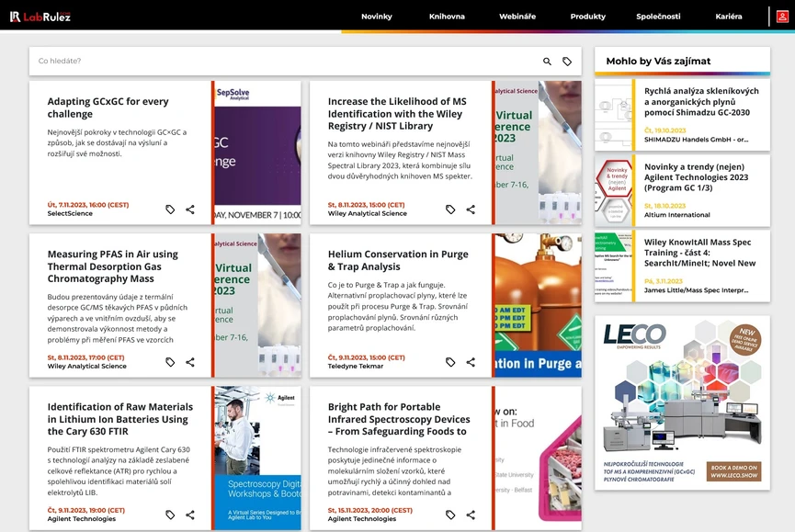This screenshot has height=532, width=795.
Task: Click the 'Co hledáte?' search field
Action: (284, 62)
